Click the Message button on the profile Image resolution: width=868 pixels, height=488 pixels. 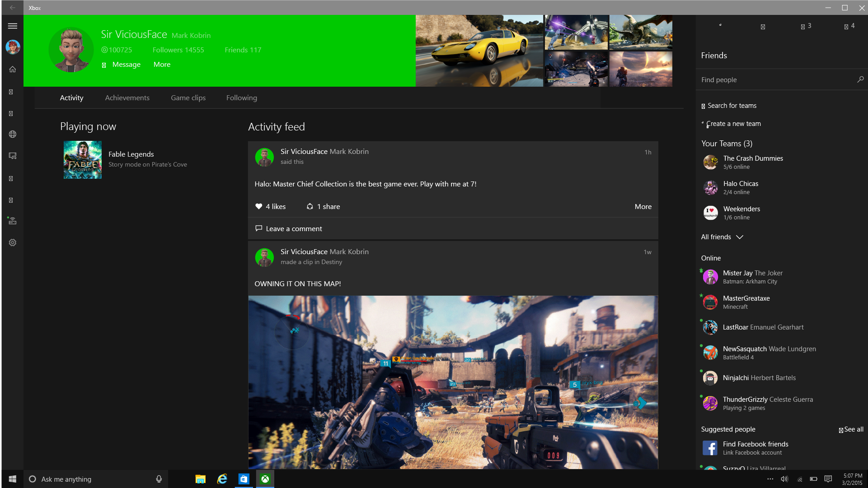point(121,65)
